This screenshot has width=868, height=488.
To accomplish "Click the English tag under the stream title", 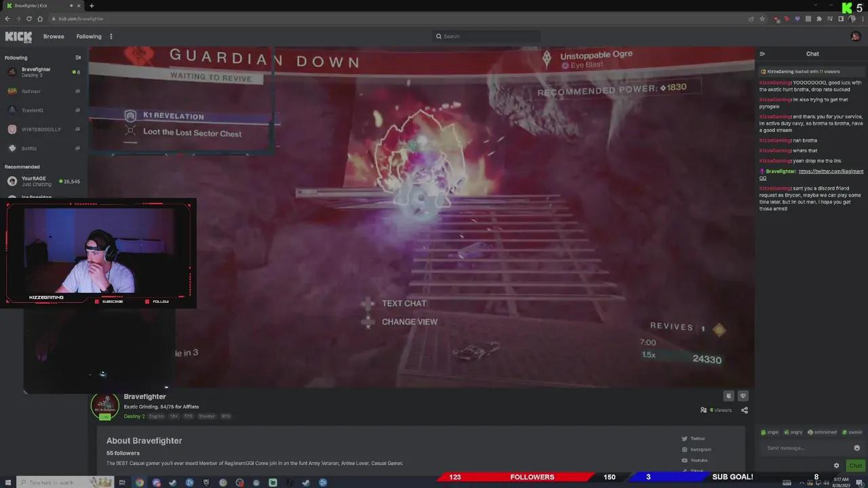I will tap(157, 416).
